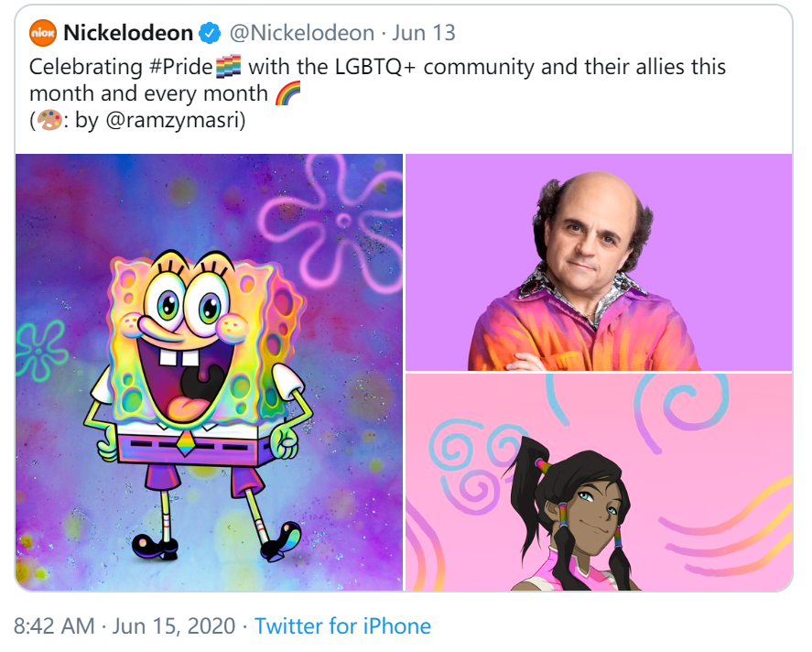View the Korra artwork on pink background
This screenshot has height=652, width=812.
(599, 482)
